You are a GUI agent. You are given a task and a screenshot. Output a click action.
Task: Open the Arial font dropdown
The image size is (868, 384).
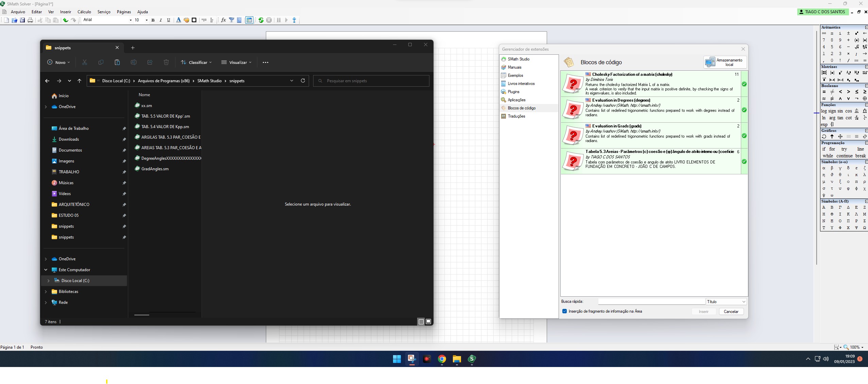tap(130, 20)
